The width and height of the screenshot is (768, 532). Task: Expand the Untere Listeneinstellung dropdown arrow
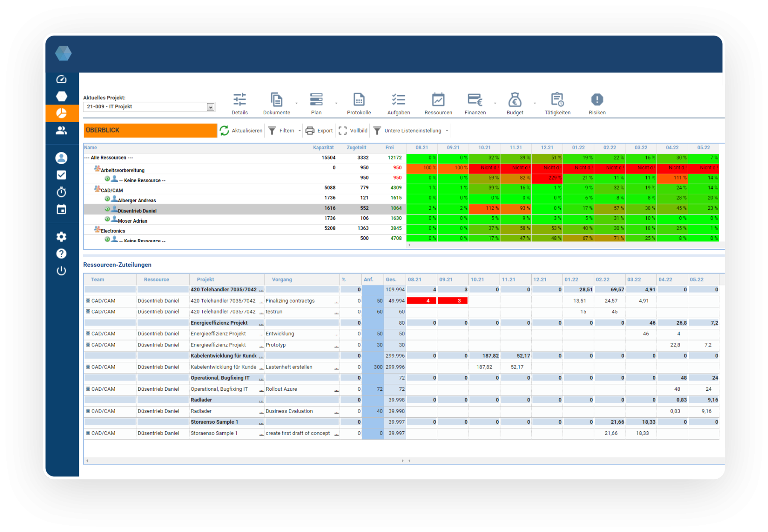coord(447,131)
